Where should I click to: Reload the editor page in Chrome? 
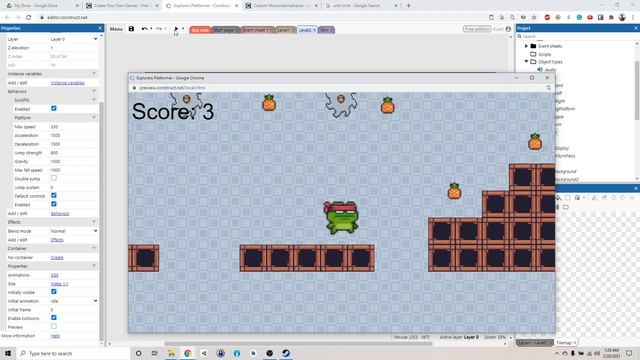tap(29, 17)
